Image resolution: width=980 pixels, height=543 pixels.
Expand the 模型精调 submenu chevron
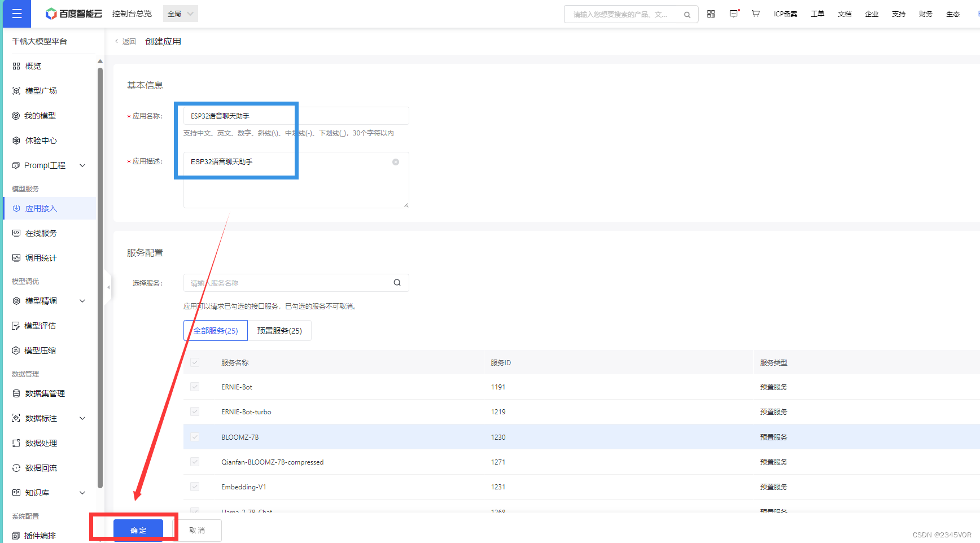point(82,301)
